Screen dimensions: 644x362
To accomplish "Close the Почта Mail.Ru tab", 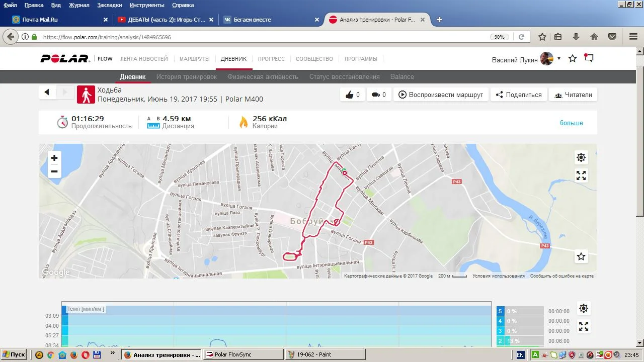I will click(x=106, y=20).
